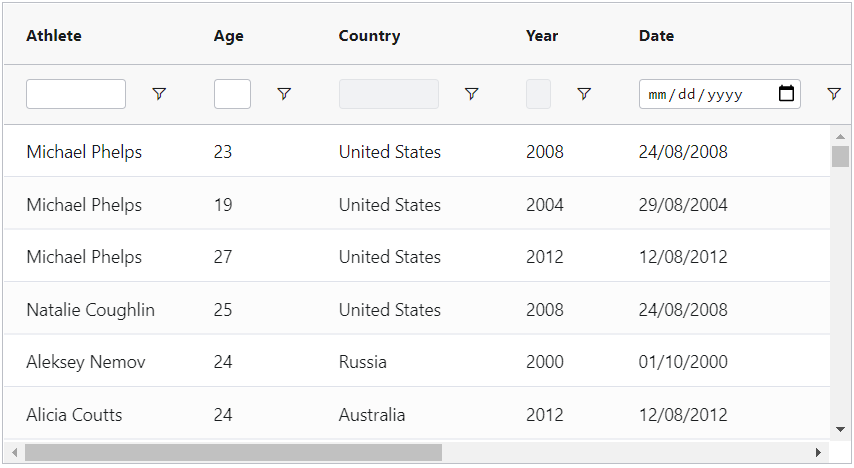The image size is (854, 468).
Task: Click the horizontal scrollbar right arrow
Action: [819, 453]
